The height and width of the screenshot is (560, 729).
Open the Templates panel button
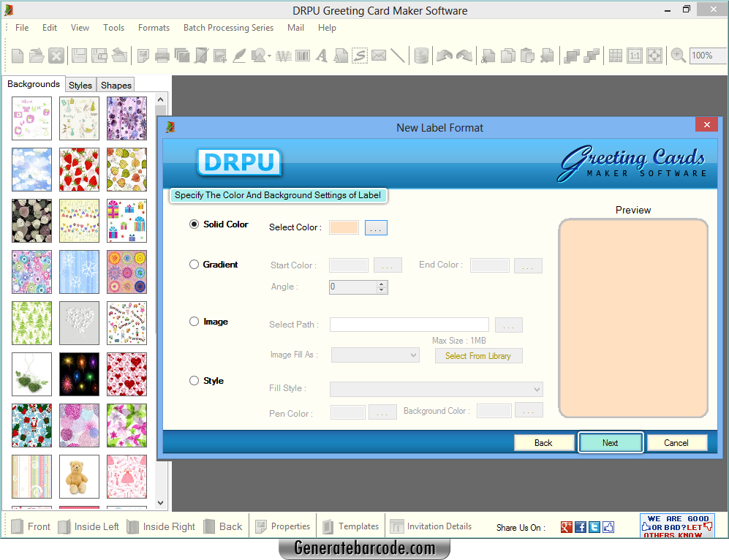[x=351, y=526]
